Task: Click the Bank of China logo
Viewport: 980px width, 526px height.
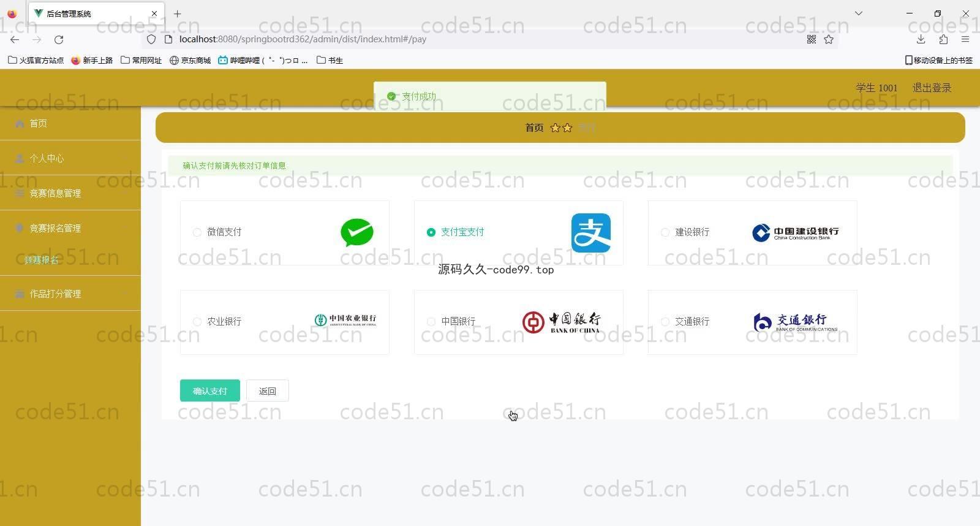Action: click(x=562, y=322)
